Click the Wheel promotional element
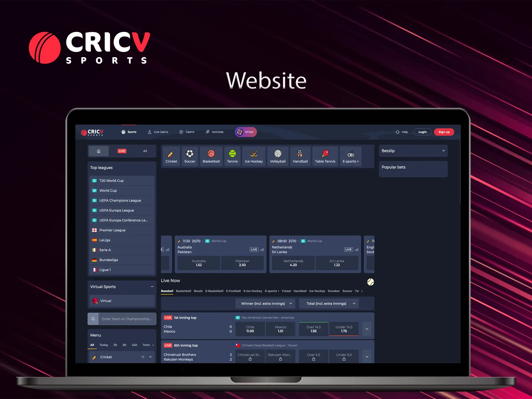 pyautogui.click(x=246, y=132)
